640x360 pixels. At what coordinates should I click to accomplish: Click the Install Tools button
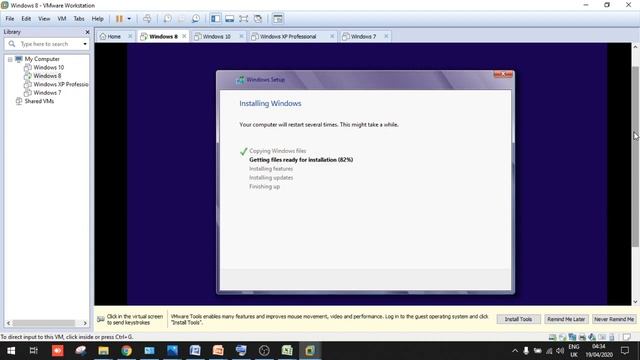point(518,319)
